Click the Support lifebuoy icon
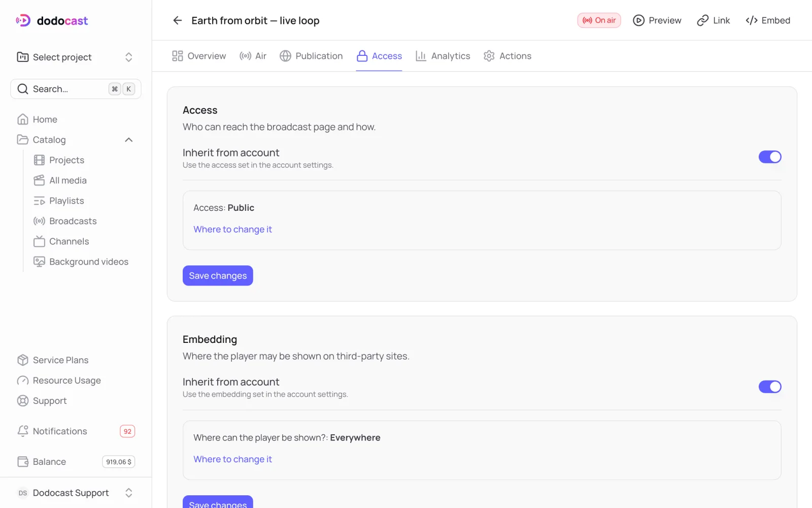 click(x=23, y=401)
